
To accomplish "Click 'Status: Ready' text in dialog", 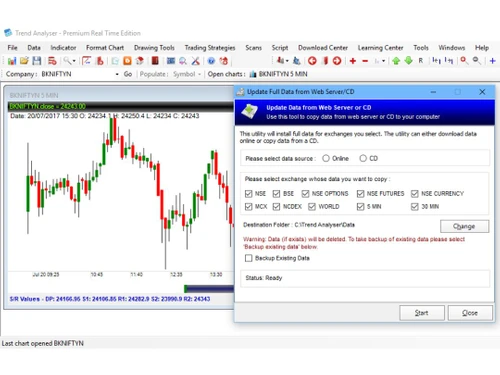I will click(264, 278).
